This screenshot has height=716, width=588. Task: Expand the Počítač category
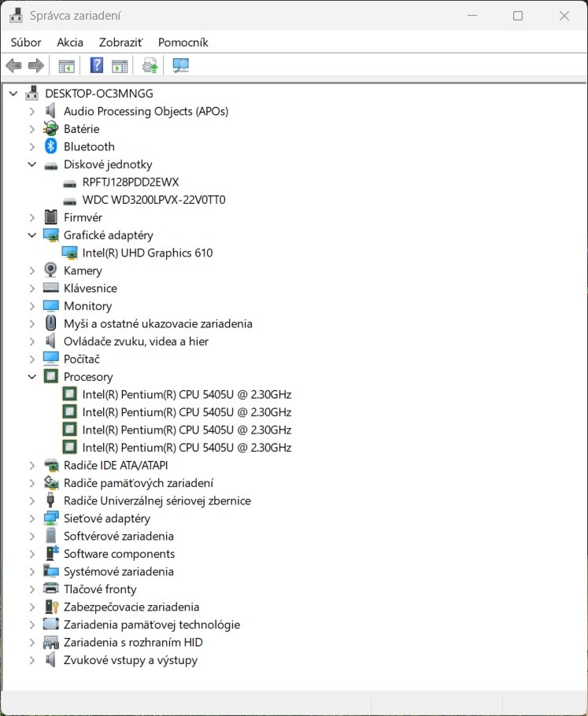(x=32, y=359)
